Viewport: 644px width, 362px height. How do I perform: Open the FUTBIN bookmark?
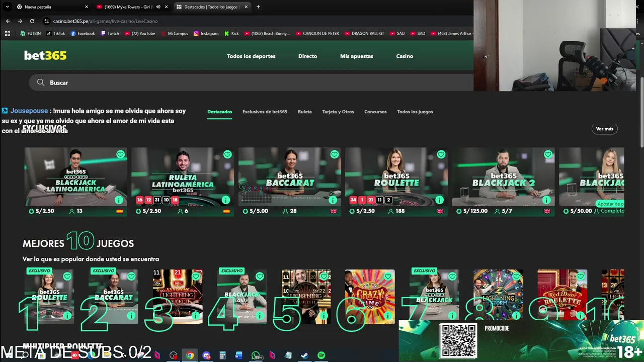(30, 33)
